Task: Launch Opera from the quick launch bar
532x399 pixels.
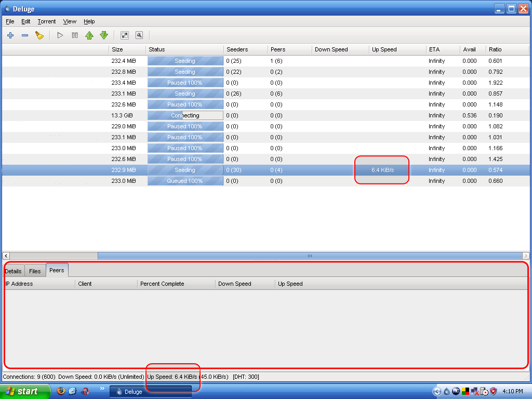Action: (85, 391)
